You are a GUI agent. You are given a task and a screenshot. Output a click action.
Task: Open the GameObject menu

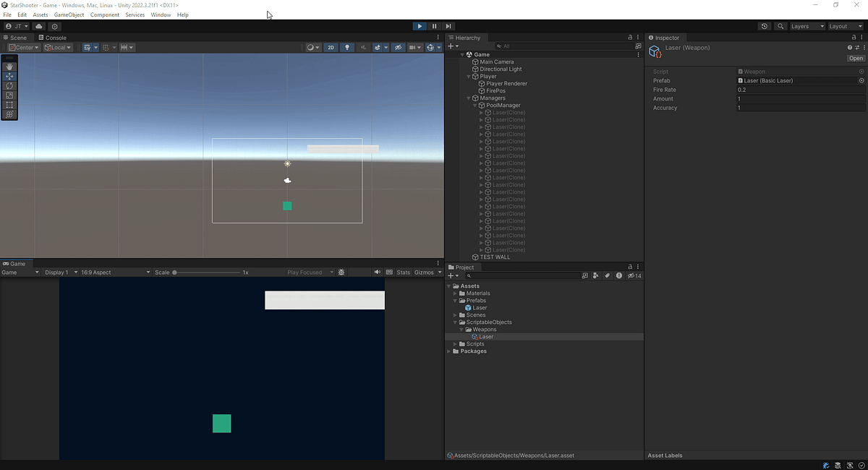point(69,14)
